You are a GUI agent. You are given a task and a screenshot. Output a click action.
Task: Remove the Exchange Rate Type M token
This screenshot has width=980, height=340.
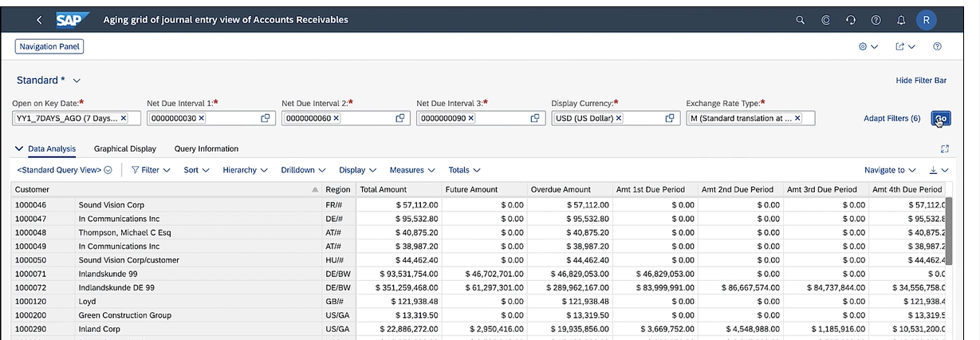[x=798, y=118]
